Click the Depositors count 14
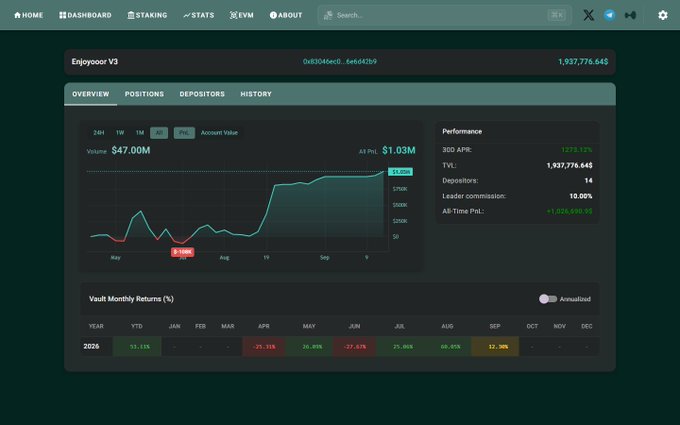Screen dimensions: 680x425 click(x=588, y=180)
